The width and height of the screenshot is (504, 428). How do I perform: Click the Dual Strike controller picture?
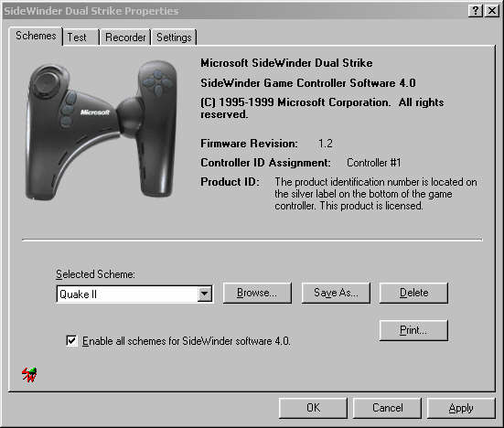[x=101, y=131]
